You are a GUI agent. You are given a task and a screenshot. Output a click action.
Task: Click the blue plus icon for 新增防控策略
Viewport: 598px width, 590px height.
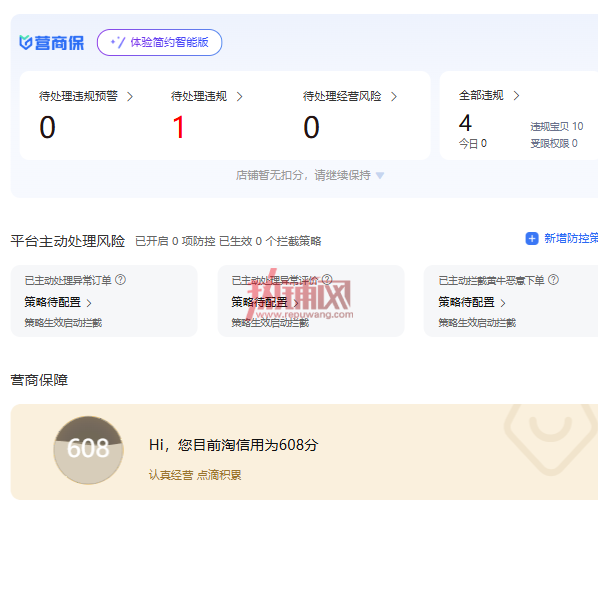click(532, 238)
